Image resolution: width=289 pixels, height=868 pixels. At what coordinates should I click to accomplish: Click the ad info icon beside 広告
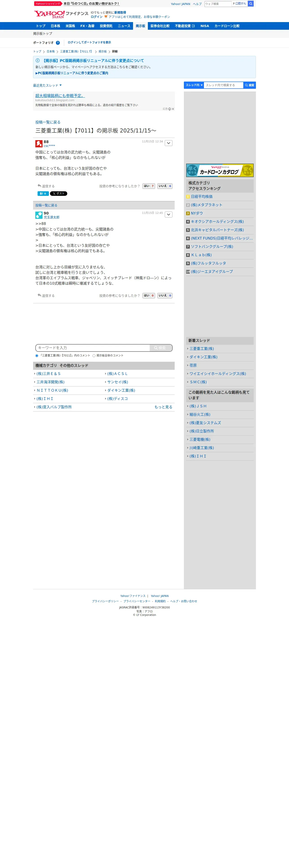(169, 109)
